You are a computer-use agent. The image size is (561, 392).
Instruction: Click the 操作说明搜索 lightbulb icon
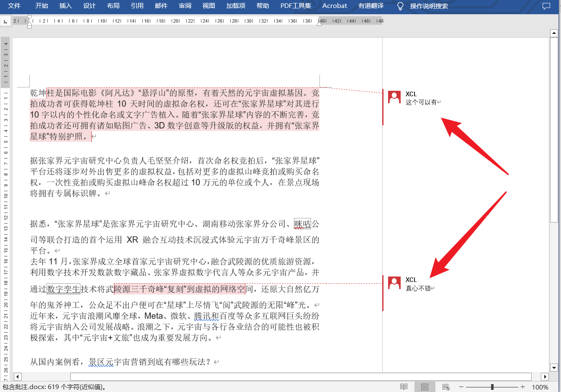400,5
